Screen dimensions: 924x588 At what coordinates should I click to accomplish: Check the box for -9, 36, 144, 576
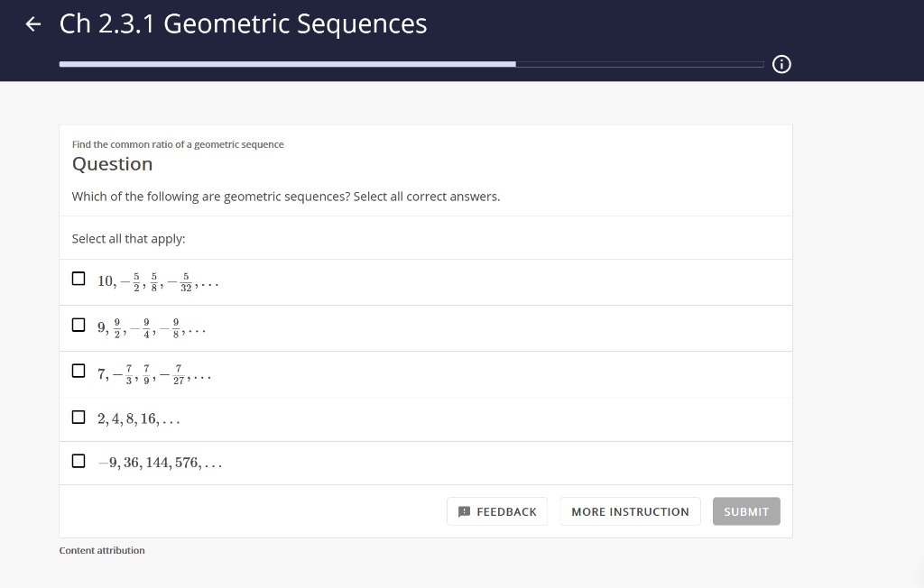[x=79, y=462]
